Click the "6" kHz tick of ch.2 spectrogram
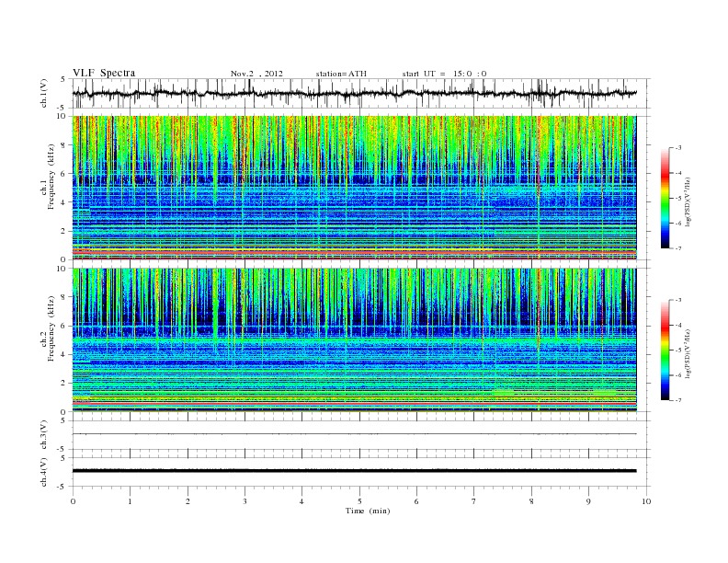Image resolution: width=728 pixels, height=563 pixels. click(x=64, y=326)
